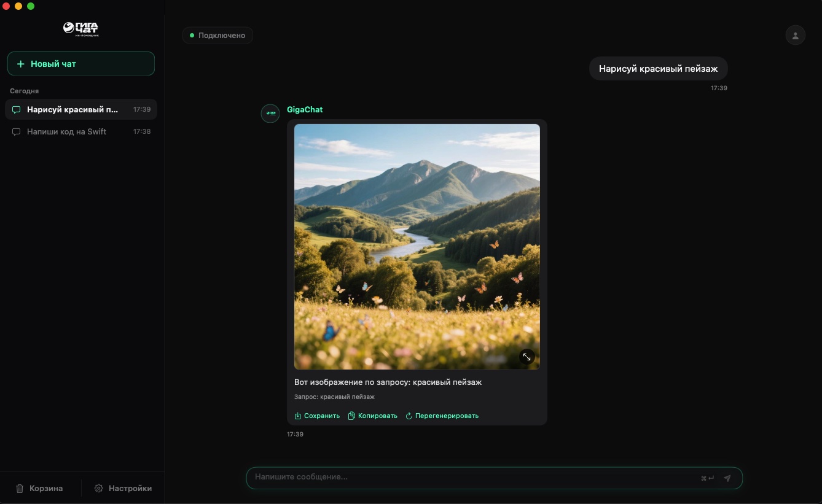822x504 pixels.
Task: Open the Корзина trash
Action: 39,489
